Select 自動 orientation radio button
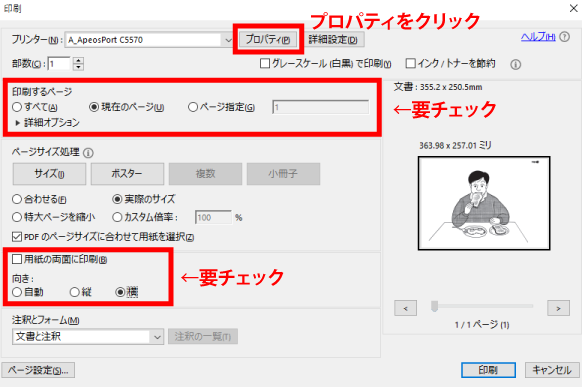The width and height of the screenshot is (582, 387). (x=17, y=292)
